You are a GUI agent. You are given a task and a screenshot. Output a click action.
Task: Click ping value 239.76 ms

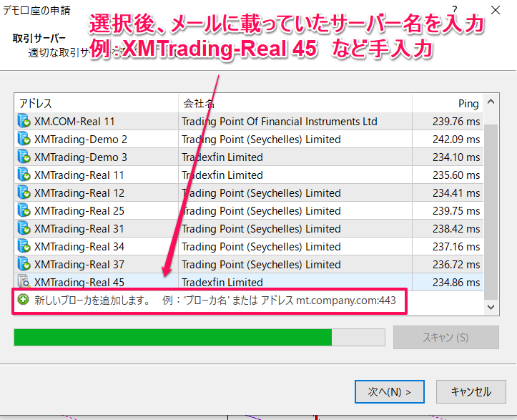tap(456, 122)
